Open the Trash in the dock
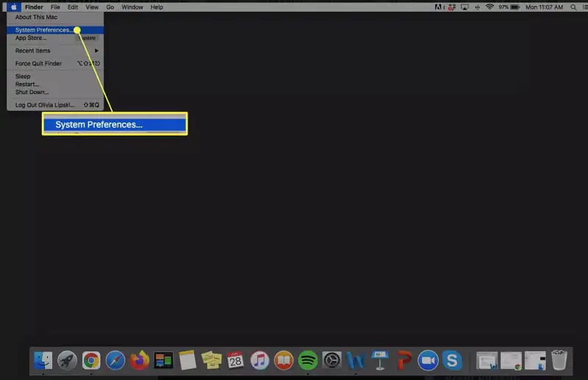588x380 pixels. 559,360
